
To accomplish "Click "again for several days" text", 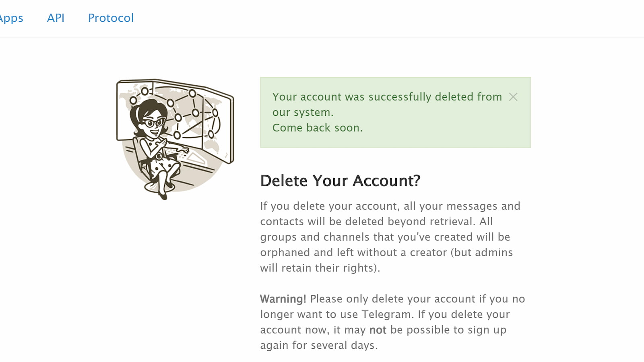I will [x=318, y=346].
